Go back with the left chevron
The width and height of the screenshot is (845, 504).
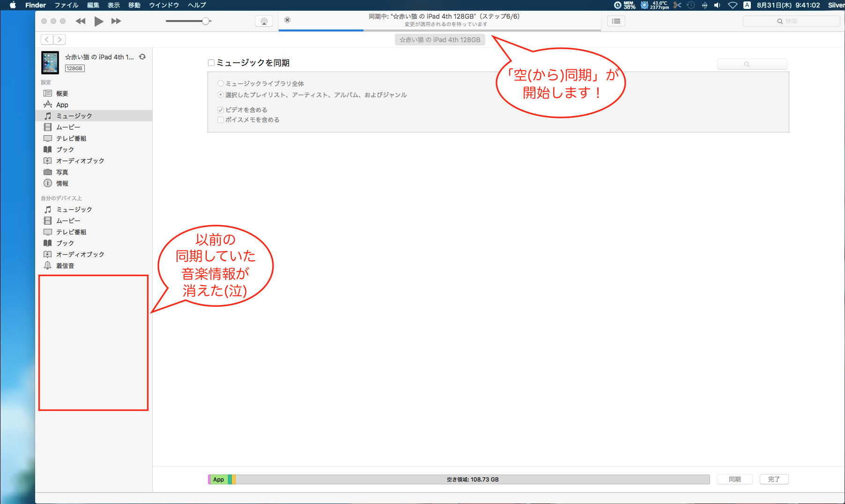47,39
